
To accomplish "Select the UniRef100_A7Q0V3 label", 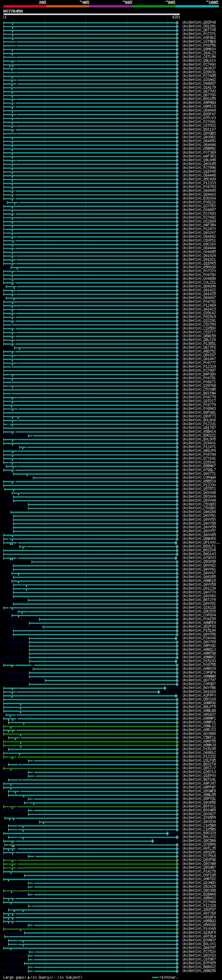I will click(x=199, y=558).
